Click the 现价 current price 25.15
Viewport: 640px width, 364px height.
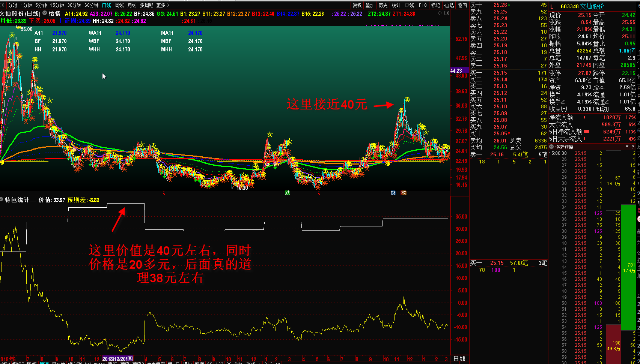click(x=584, y=15)
